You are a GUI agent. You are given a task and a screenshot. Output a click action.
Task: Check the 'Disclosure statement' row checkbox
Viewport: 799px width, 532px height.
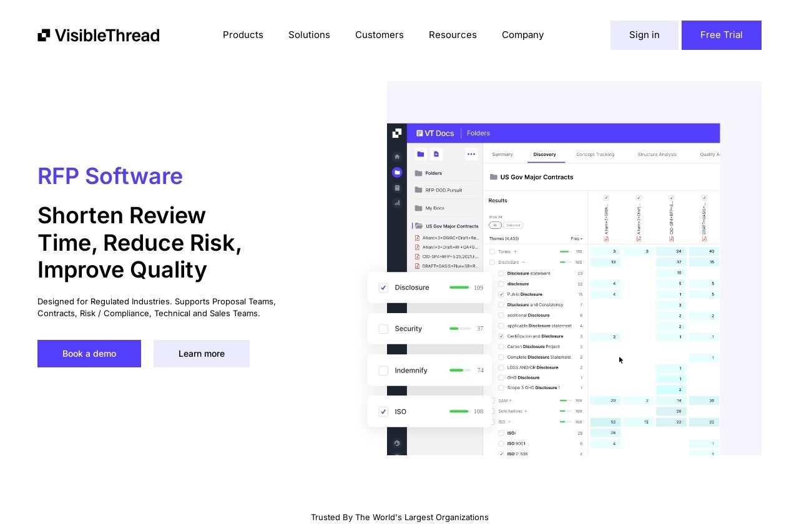point(501,273)
